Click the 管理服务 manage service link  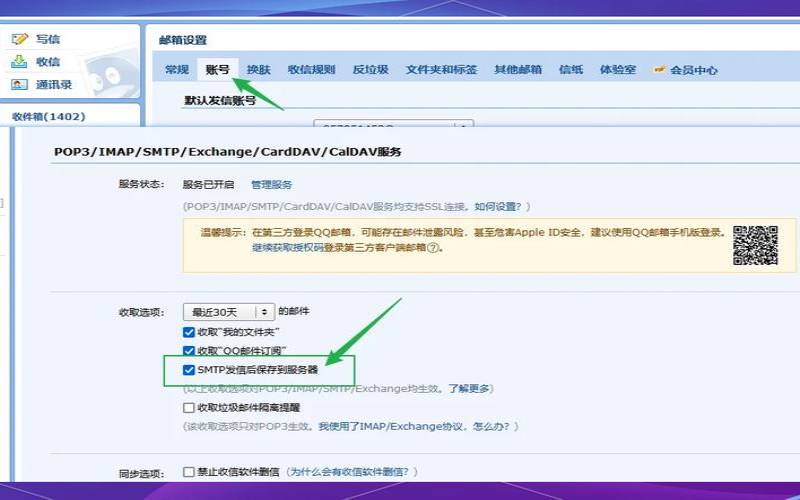pos(271,185)
